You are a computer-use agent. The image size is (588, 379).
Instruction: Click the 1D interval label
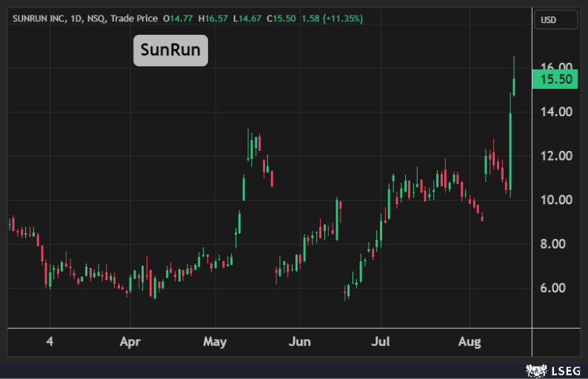pos(76,19)
